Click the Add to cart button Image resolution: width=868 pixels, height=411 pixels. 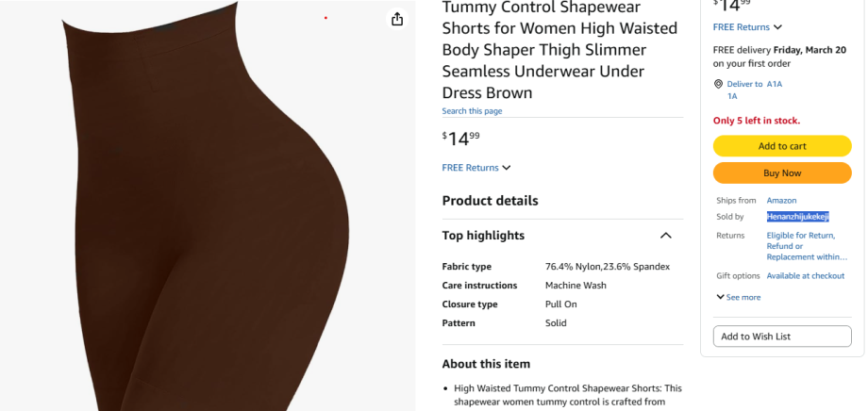click(782, 146)
